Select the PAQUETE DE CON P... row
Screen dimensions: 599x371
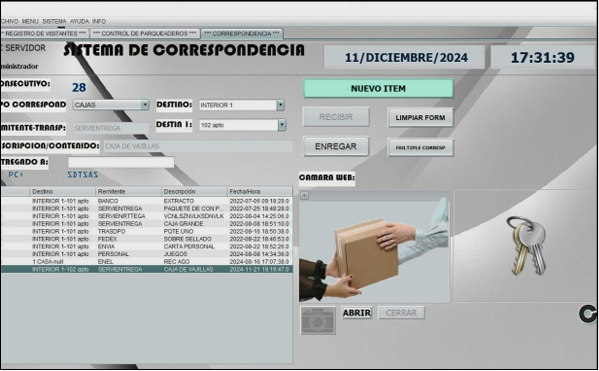(x=146, y=209)
